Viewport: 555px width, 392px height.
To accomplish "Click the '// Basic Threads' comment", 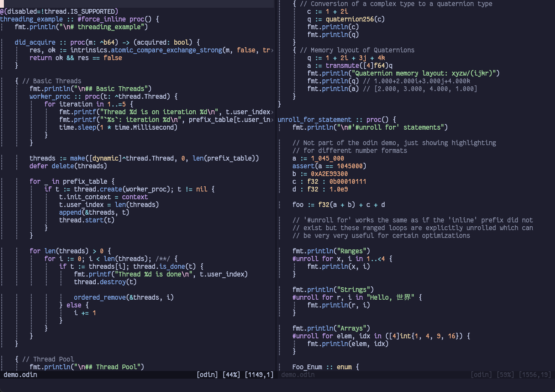I will (x=52, y=81).
